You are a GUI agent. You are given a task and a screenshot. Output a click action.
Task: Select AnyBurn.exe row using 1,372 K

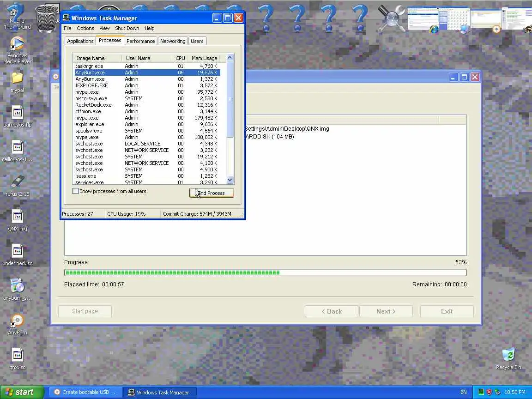147,79
